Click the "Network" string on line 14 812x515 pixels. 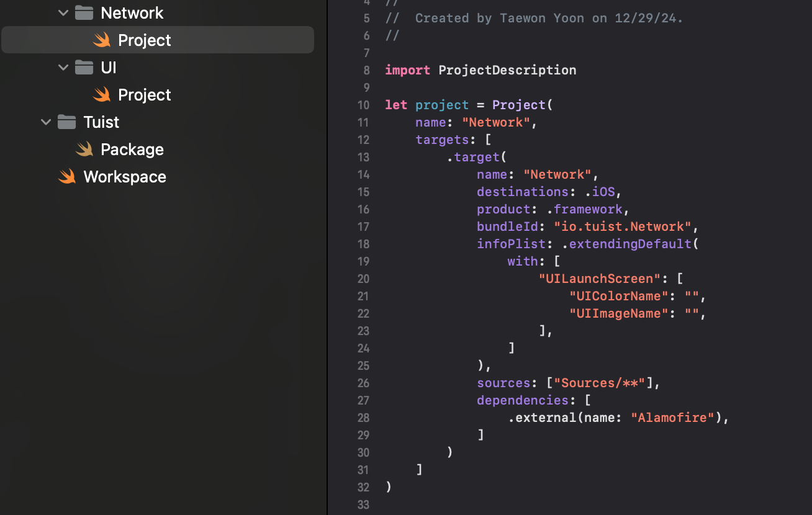(x=557, y=174)
